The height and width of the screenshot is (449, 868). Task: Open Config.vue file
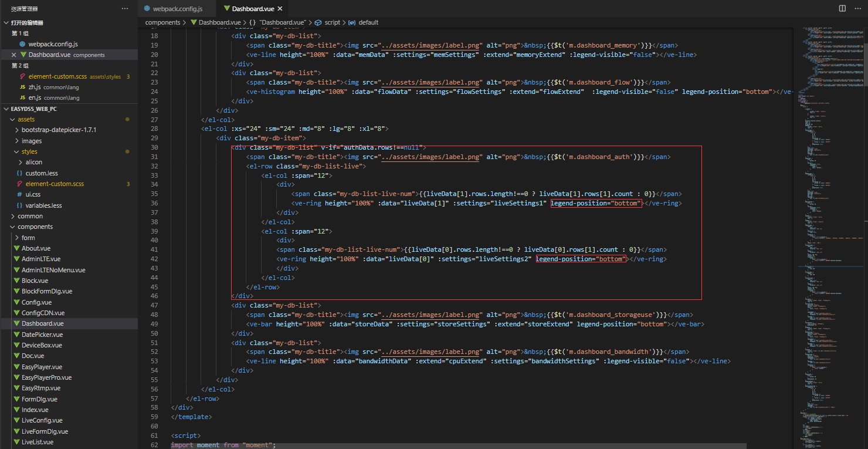tap(69, 302)
